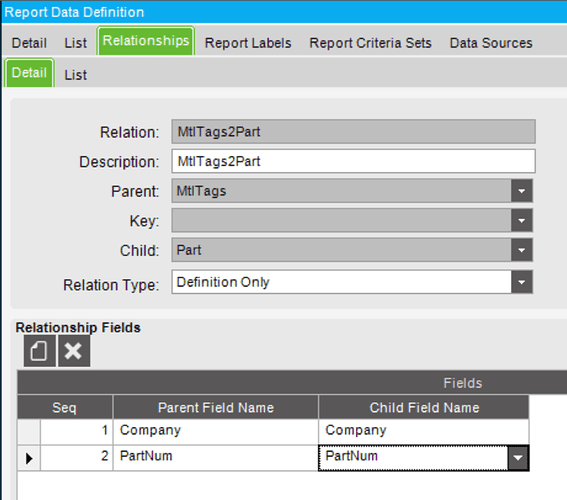Open the PartNum child field dropdown
The image size is (567, 500).
click(518, 458)
